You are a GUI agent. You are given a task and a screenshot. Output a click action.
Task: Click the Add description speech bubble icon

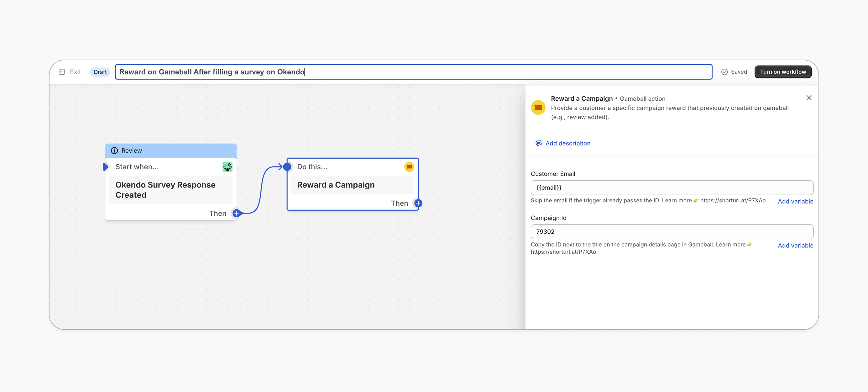coord(539,143)
